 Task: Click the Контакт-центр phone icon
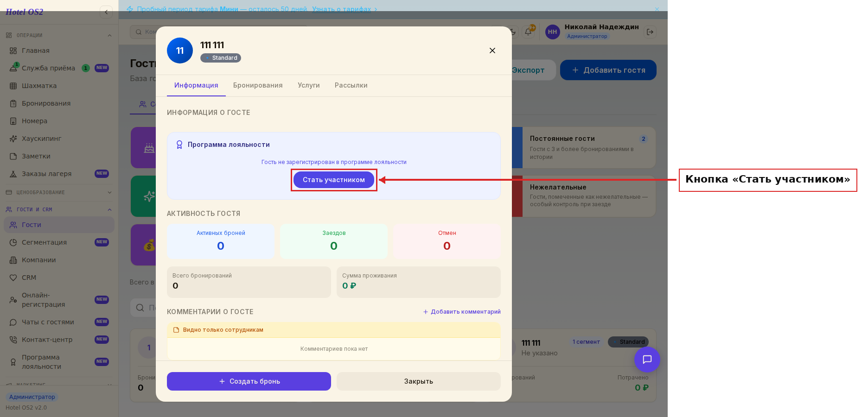click(x=13, y=340)
